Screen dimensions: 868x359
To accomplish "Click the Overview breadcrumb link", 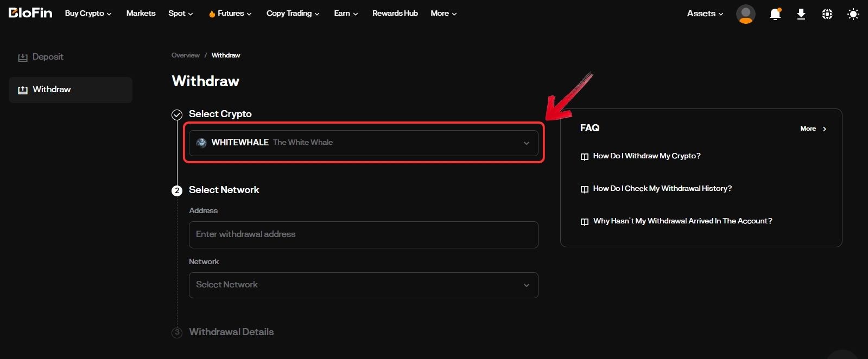I will tap(185, 55).
